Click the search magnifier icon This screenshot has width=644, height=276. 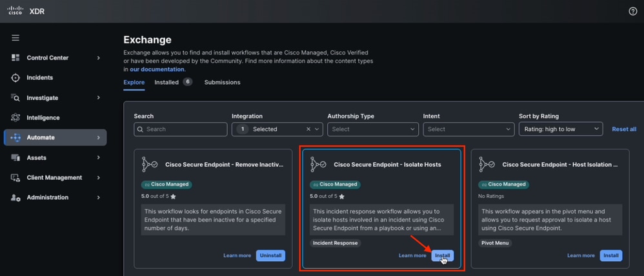pyautogui.click(x=141, y=129)
